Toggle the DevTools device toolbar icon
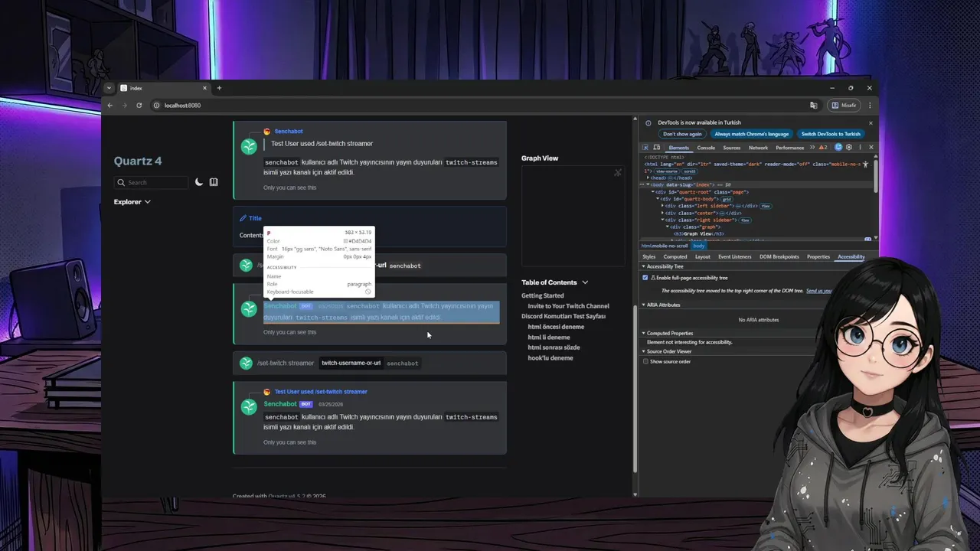980x551 pixels. point(657,147)
